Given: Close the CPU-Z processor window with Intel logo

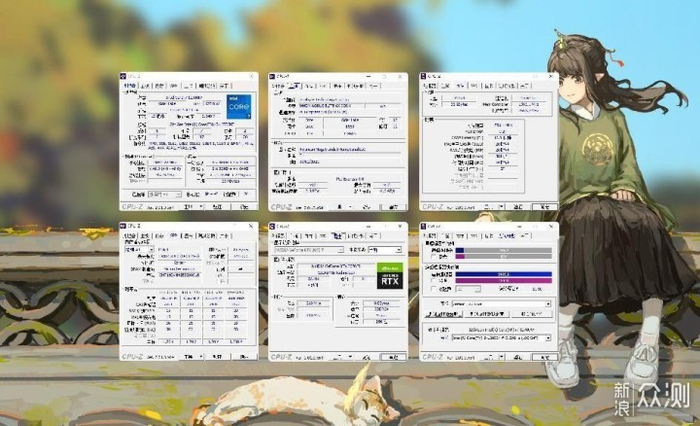Looking at the screenshot, I should click(251, 76).
